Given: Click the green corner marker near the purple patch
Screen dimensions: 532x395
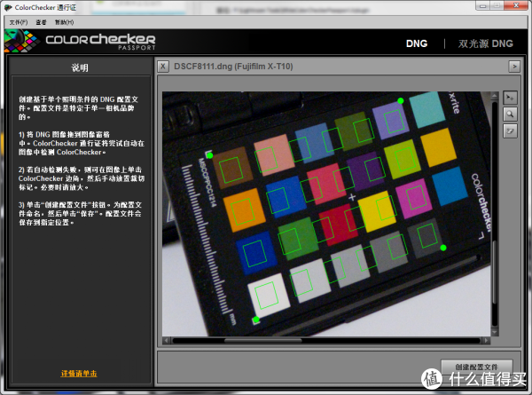Looking at the screenshot, I should point(401,101).
